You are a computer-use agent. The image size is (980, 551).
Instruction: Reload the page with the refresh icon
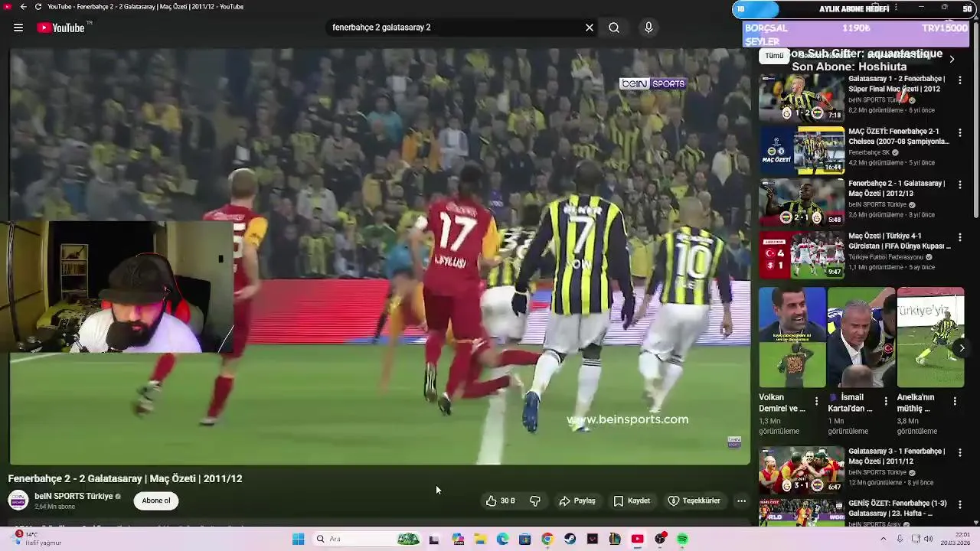tap(38, 6)
